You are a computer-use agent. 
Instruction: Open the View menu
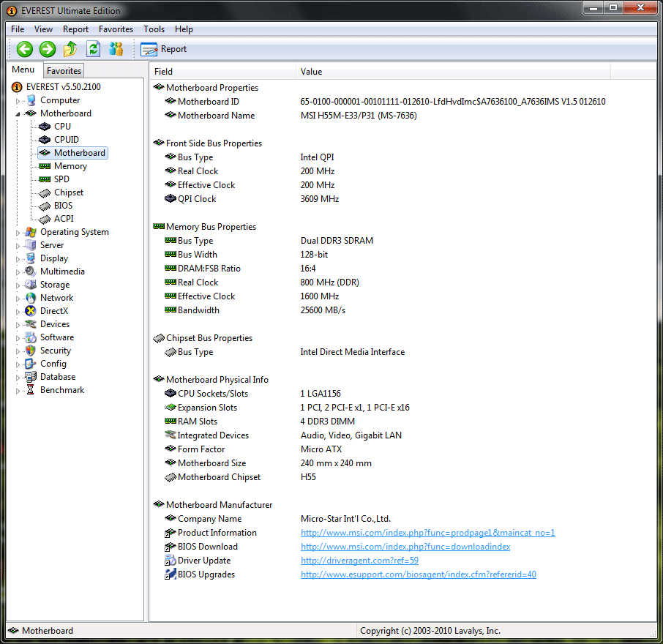click(44, 29)
